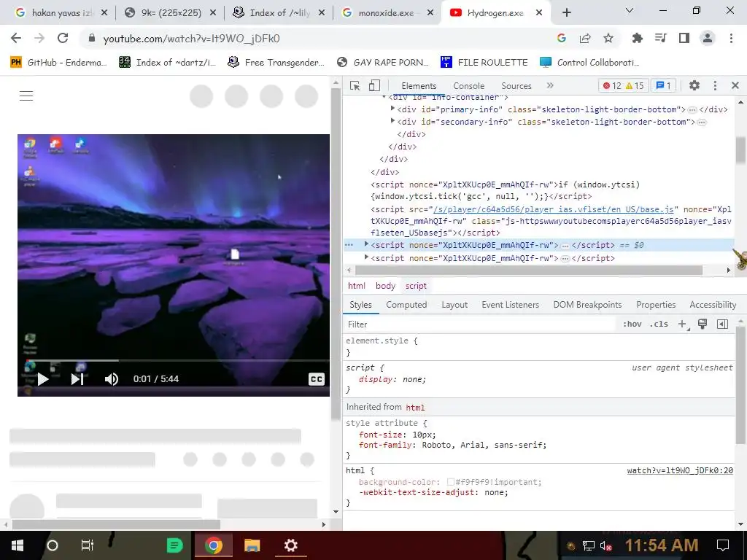The width and height of the screenshot is (747, 560).
Task: Skip to next video
Action: click(x=77, y=379)
